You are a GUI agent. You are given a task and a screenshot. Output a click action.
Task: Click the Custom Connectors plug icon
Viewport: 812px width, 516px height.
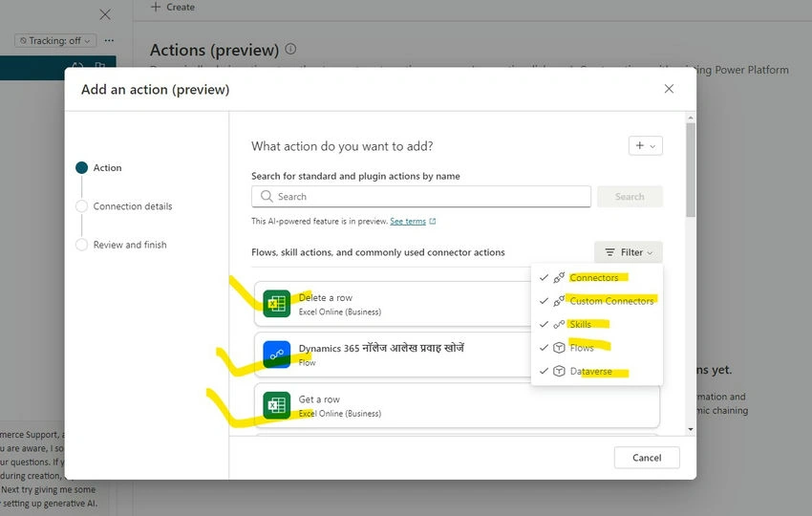(559, 301)
